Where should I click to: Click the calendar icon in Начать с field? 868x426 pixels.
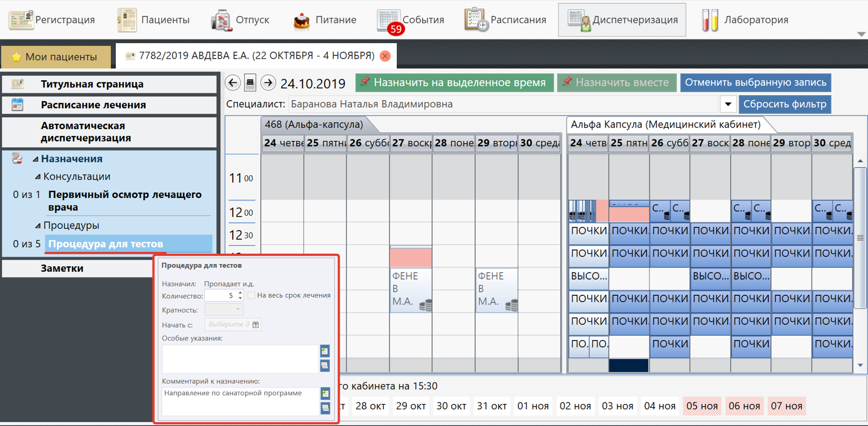[256, 325]
